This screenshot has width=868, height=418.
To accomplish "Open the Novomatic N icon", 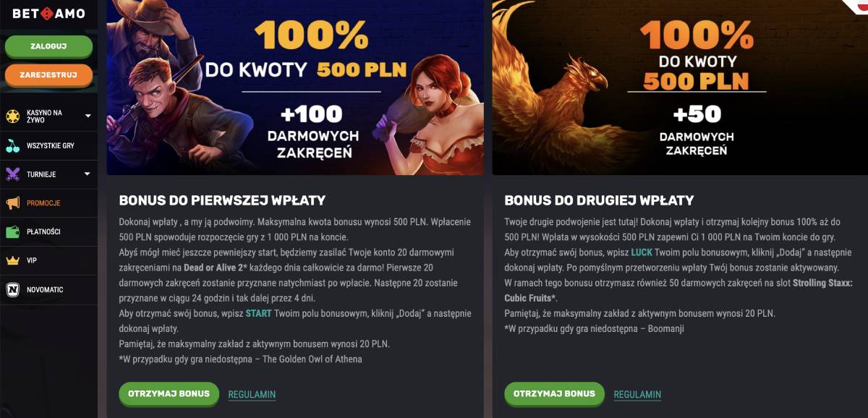I will [x=13, y=289].
